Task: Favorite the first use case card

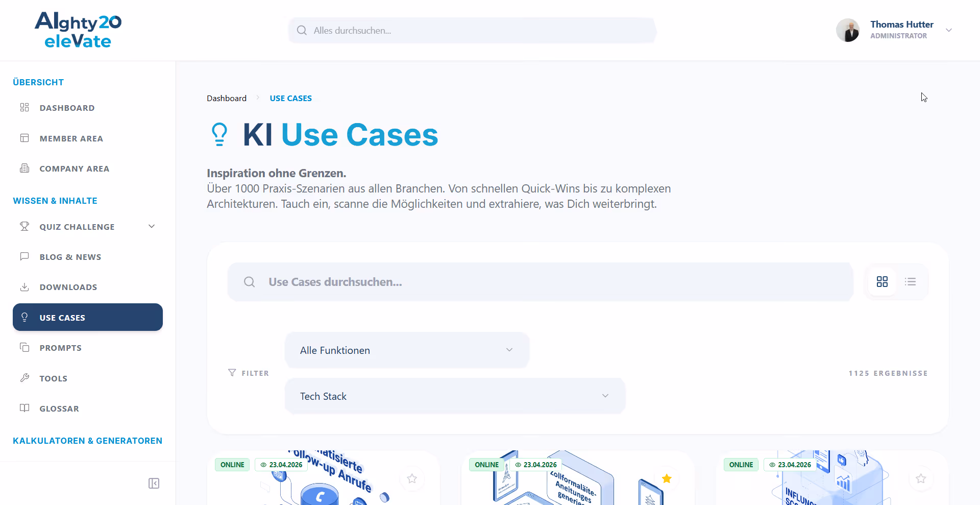Action: [412, 478]
